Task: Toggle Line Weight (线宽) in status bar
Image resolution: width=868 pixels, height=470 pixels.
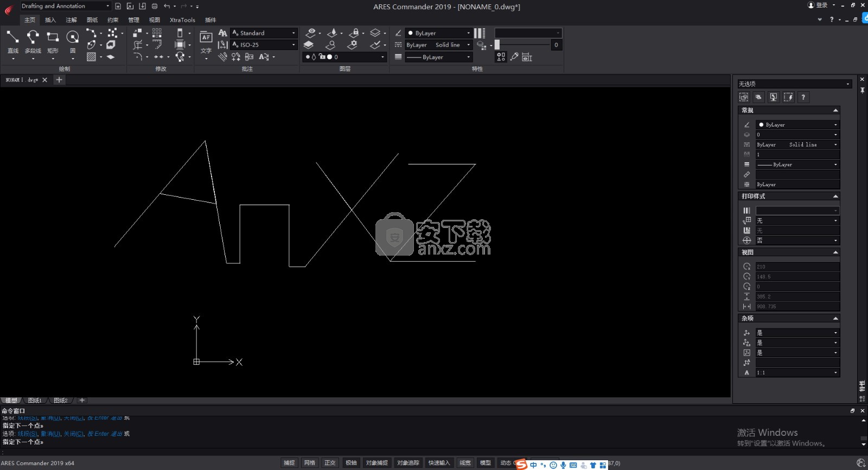Action: click(x=465, y=463)
